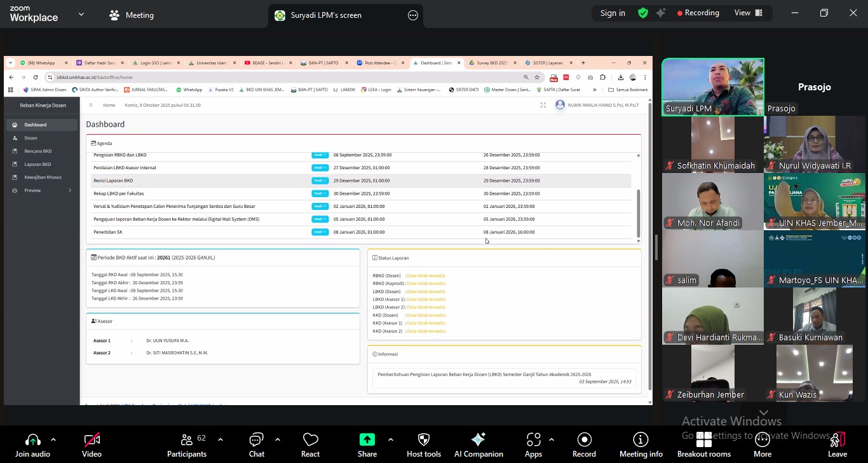
Task: Toggle Video on in Zoom toolbar
Action: (x=92, y=440)
